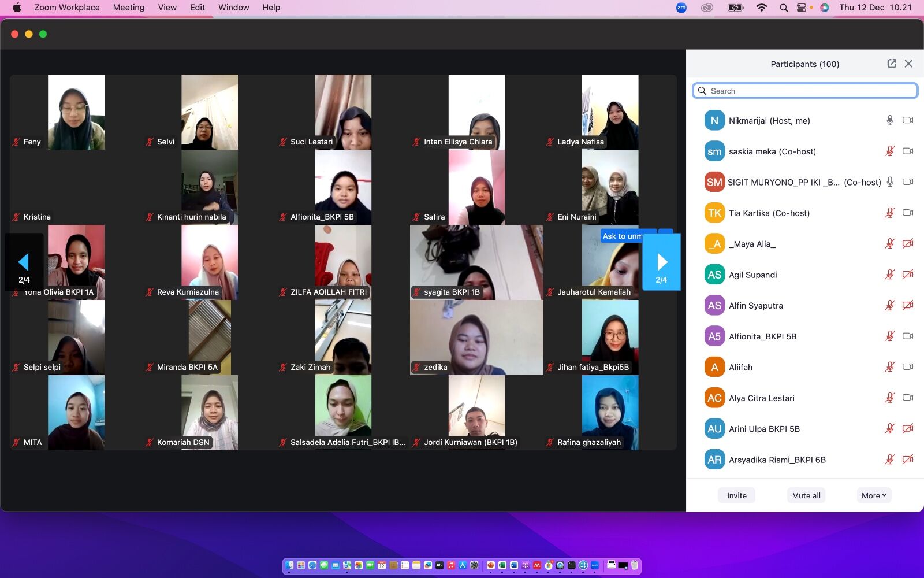Open Spotlight search in menu bar
This screenshot has width=924, height=578.
pyautogui.click(x=784, y=8)
